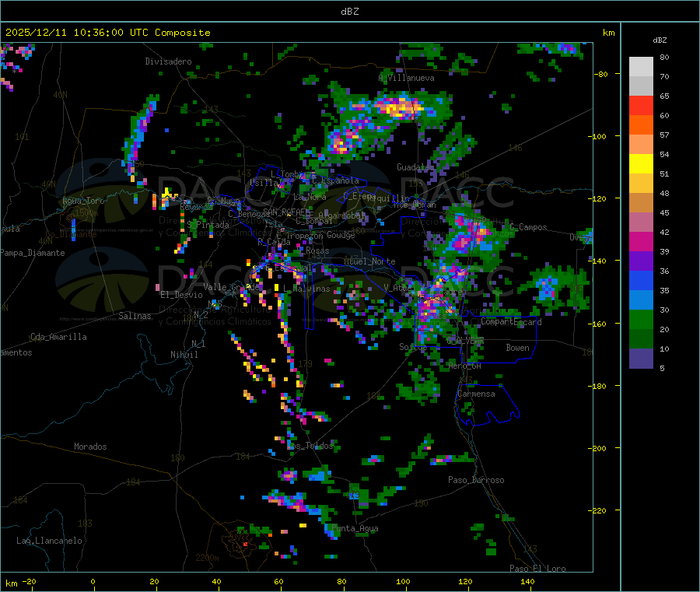Viewport: 700px width, 592px height.
Task: Click the Pampa_Diamante label on left edge
Action: (x=32, y=253)
